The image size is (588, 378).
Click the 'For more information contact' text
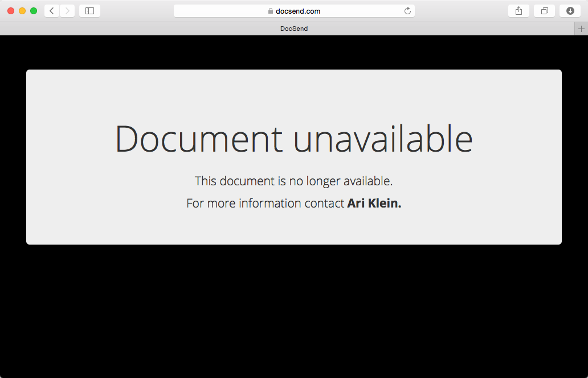265,203
